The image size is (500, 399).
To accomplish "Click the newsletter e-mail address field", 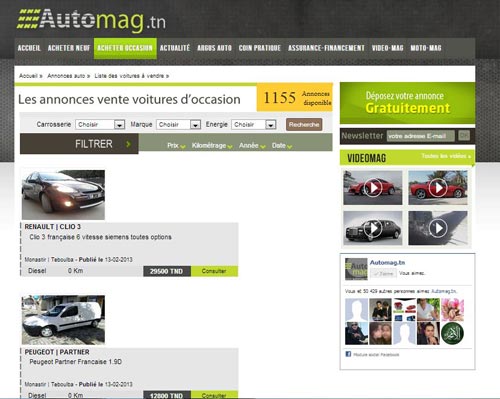I will [421, 136].
